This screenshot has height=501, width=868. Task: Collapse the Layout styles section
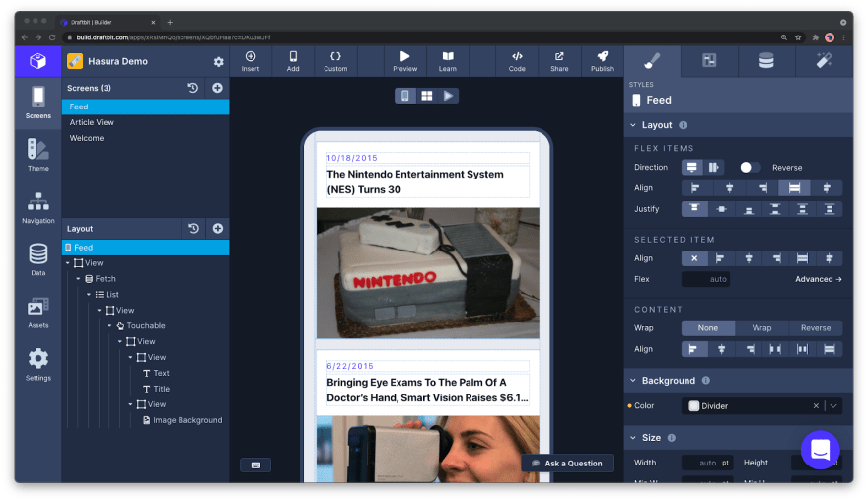pyautogui.click(x=633, y=125)
